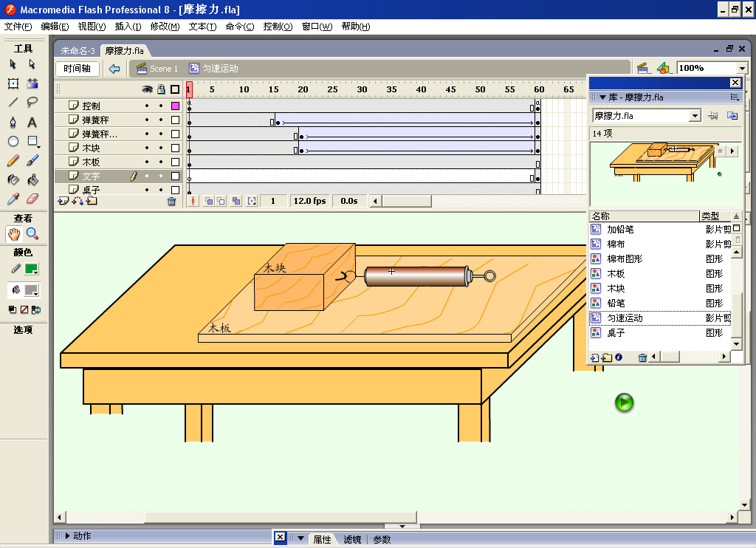Screen dimensions: 756x548
Task: Select the Pencil tool
Action: pos(13,161)
